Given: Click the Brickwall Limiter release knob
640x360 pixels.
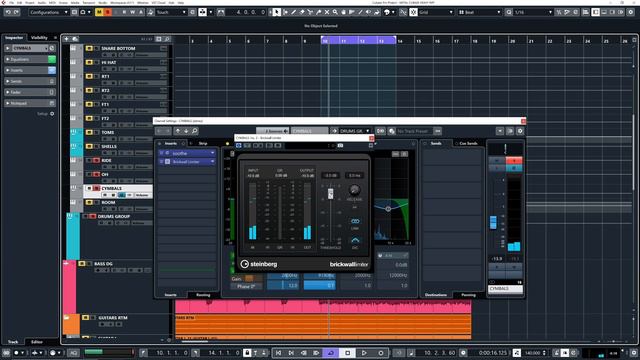Looking at the screenshot, I should point(354,189).
